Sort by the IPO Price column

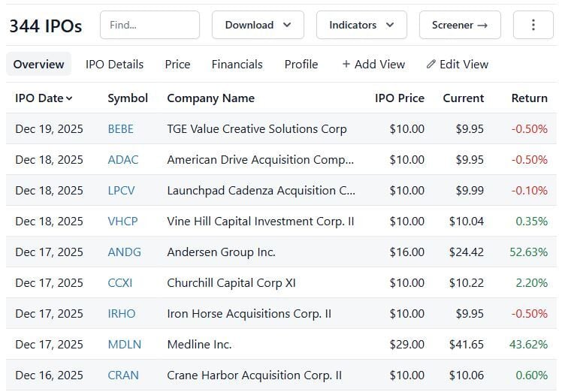tap(399, 98)
